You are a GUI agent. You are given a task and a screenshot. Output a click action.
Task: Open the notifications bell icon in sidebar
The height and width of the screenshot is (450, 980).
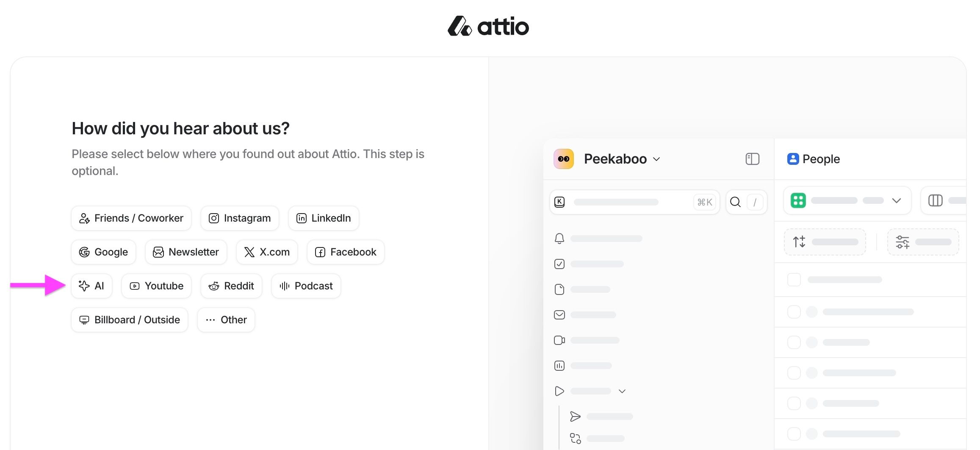(x=559, y=238)
